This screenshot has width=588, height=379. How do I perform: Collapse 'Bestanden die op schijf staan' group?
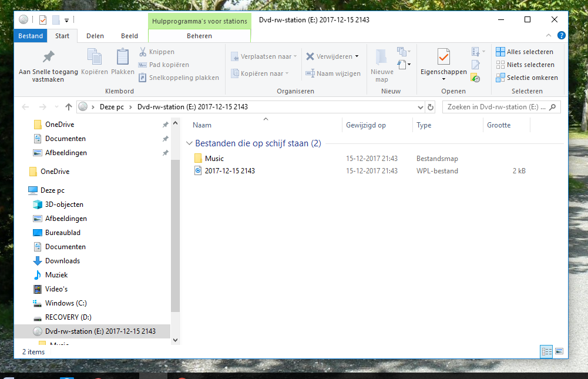189,143
